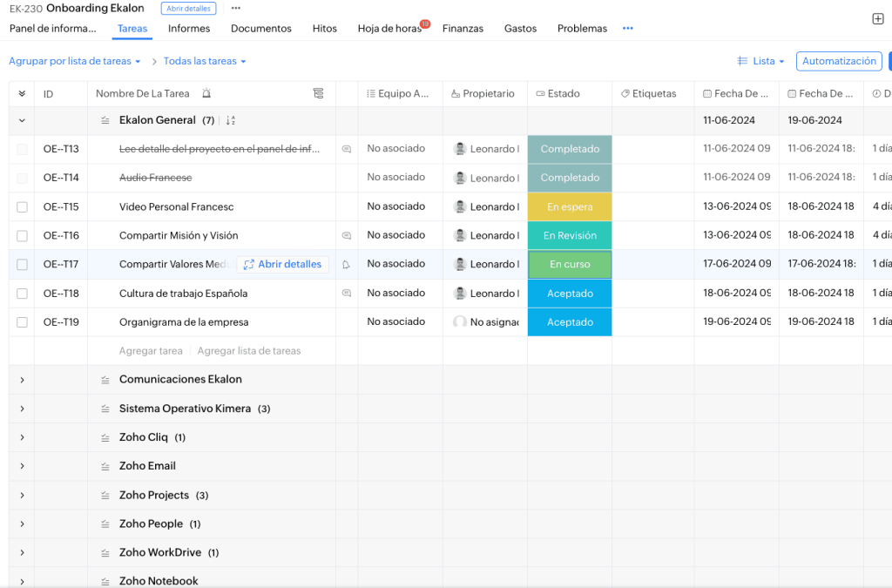This screenshot has width=892, height=588.
Task: Expand the Comunicaciones Ekalon list
Action: click(x=22, y=380)
